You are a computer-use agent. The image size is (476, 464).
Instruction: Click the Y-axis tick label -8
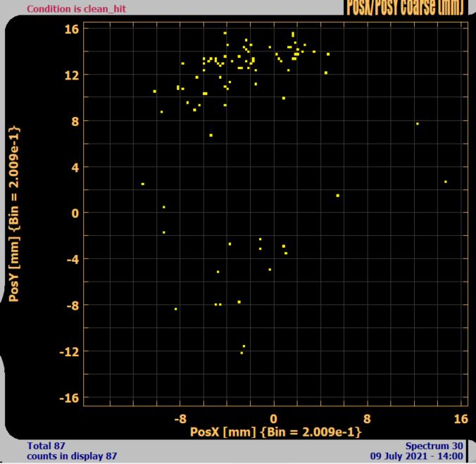pos(73,306)
